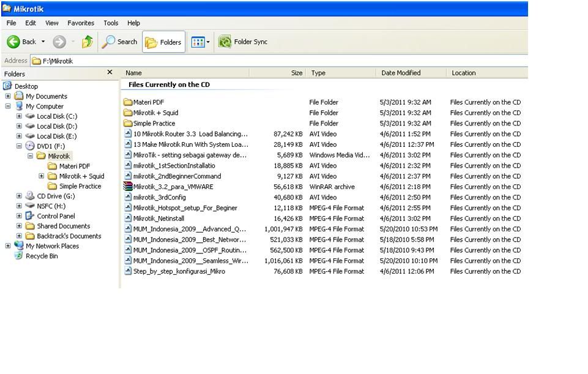
Task: Select Mikrotik_3.2_para_VMWARE WinRAR archive
Action: point(173,187)
